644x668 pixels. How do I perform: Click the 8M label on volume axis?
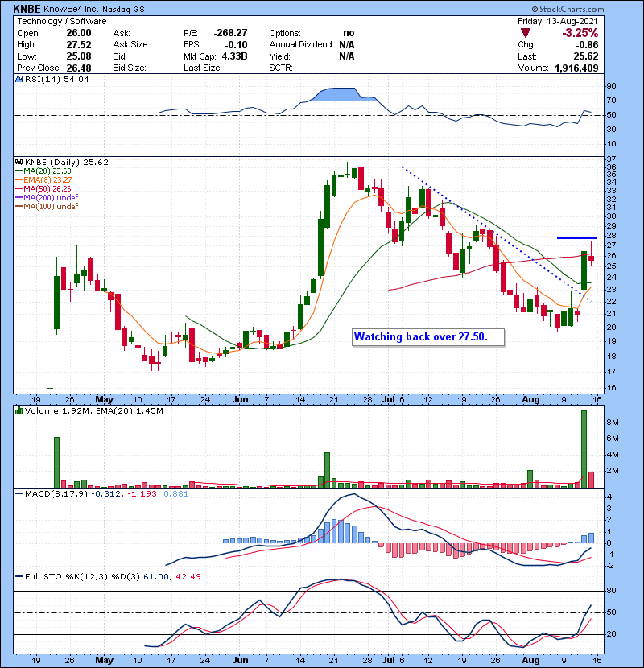(612, 423)
